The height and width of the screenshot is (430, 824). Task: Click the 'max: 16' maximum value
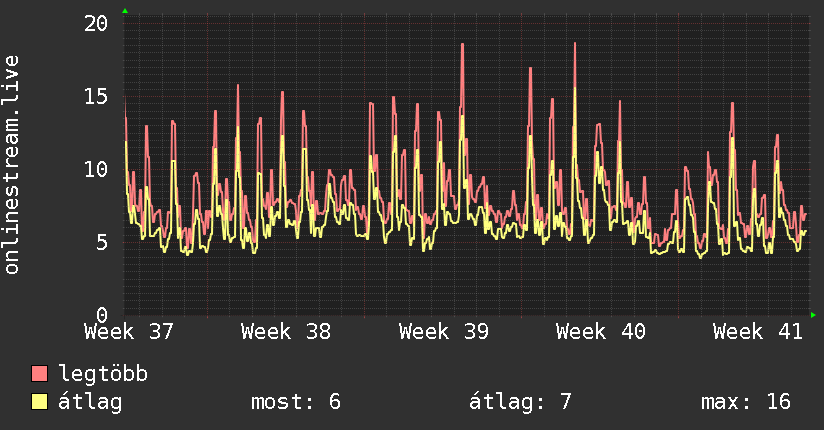point(746,402)
